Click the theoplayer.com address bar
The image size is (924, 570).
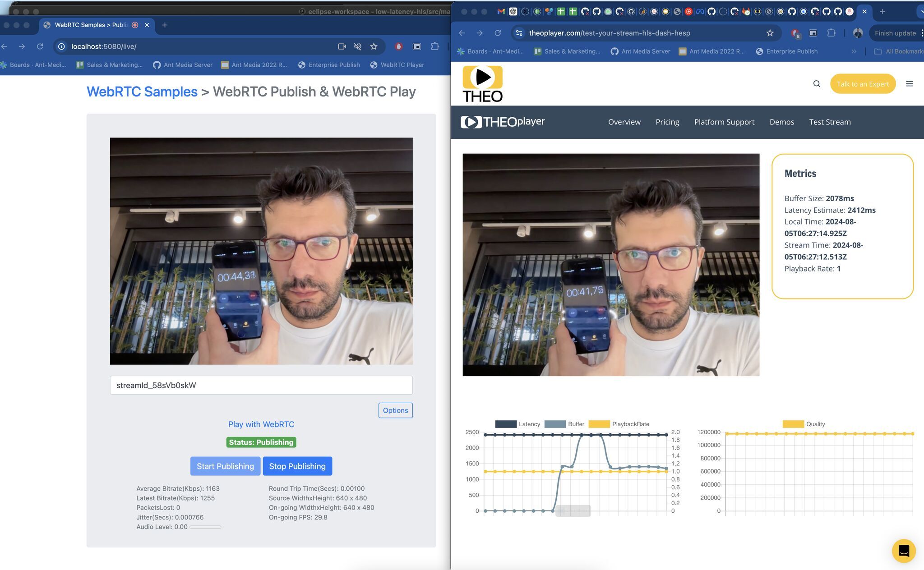click(x=645, y=33)
